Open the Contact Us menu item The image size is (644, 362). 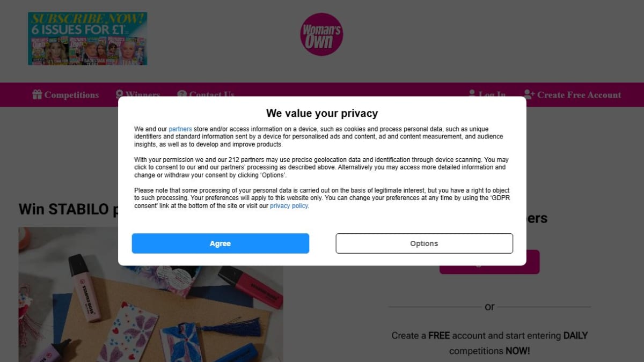coord(212,94)
